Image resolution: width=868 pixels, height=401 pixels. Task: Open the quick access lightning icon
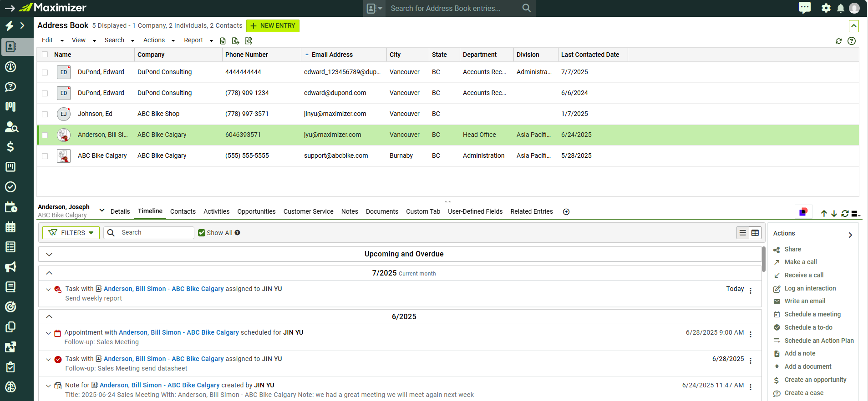[x=10, y=26]
